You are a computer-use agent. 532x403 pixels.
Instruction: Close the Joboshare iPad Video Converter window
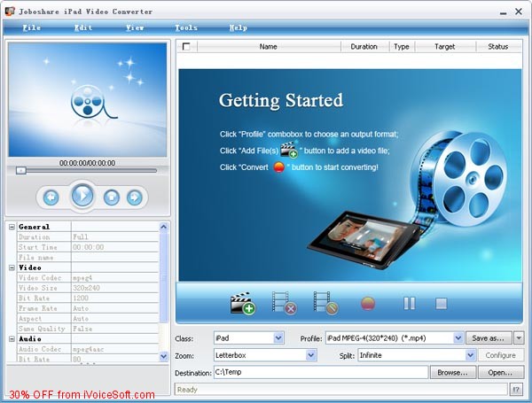tap(519, 12)
